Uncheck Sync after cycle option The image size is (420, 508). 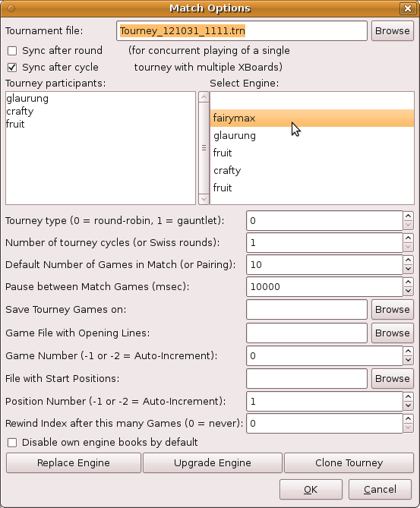point(12,68)
